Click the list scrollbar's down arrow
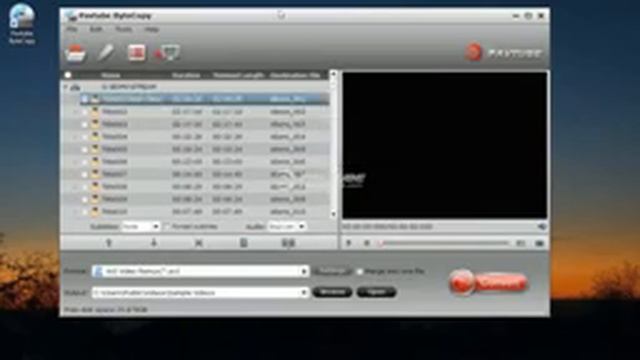The width and height of the screenshot is (640, 360). (x=333, y=214)
